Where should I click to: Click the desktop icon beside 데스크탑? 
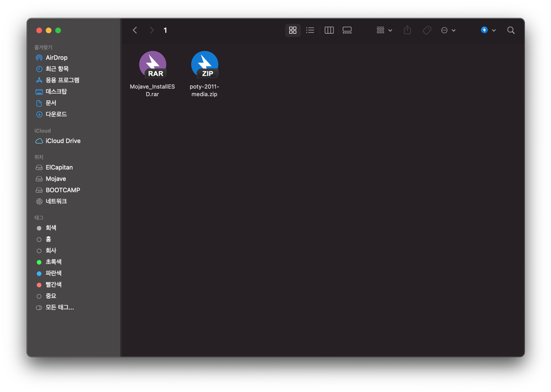tap(39, 92)
